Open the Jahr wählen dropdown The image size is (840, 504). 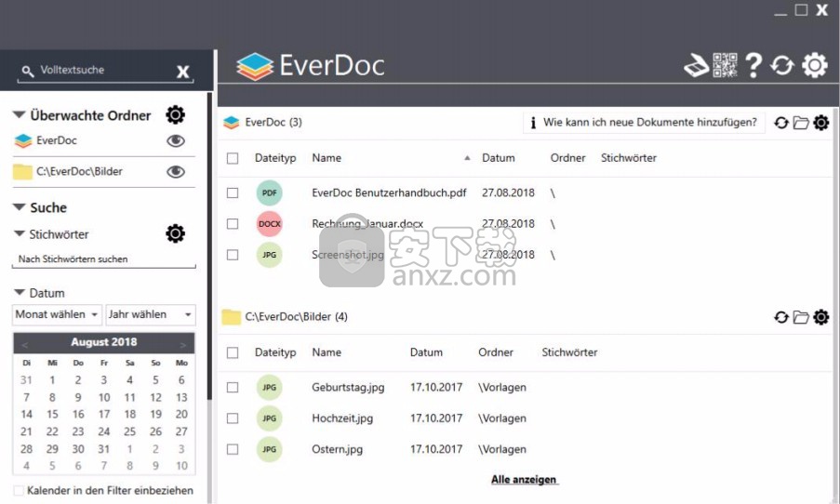coord(151,315)
